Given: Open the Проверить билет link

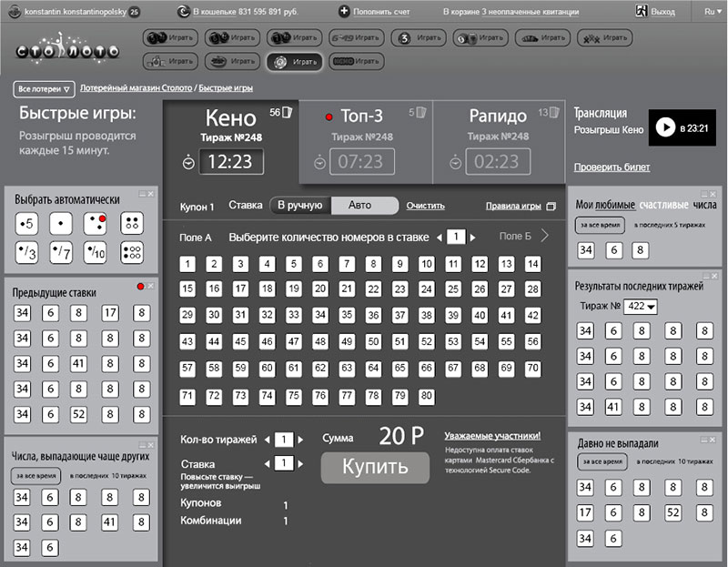Looking at the screenshot, I should 612,167.
